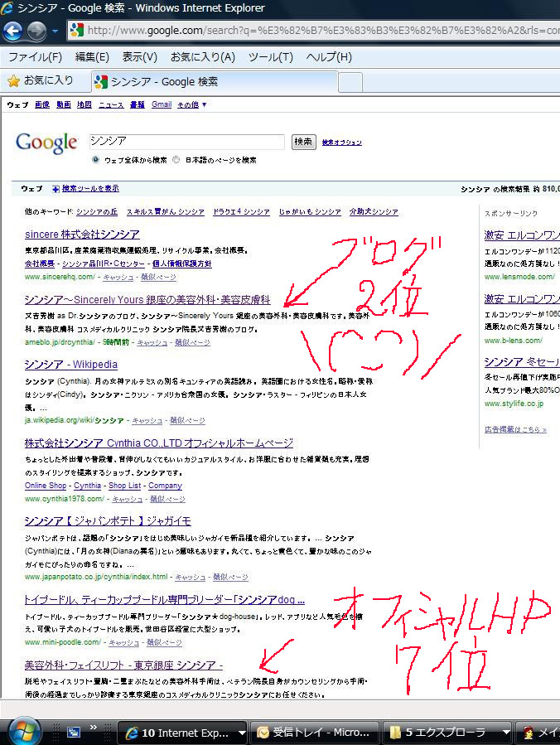Open the toy poodle breeder シンシアdog result
Viewport: 560px width, 745px height.
pos(164,600)
